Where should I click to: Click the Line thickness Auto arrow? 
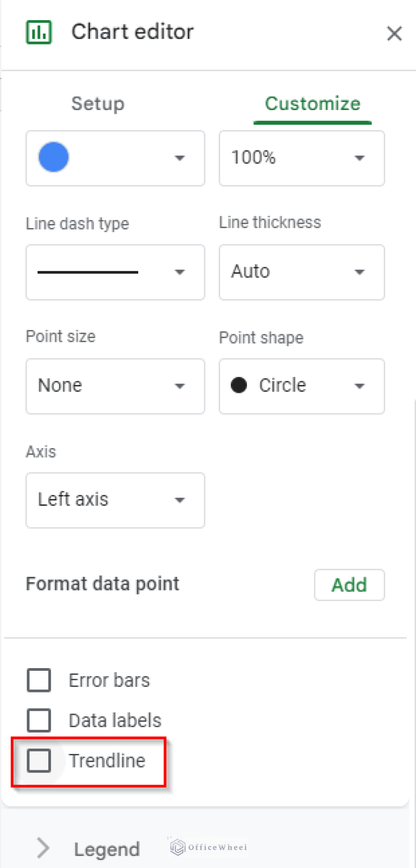[359, 272]
